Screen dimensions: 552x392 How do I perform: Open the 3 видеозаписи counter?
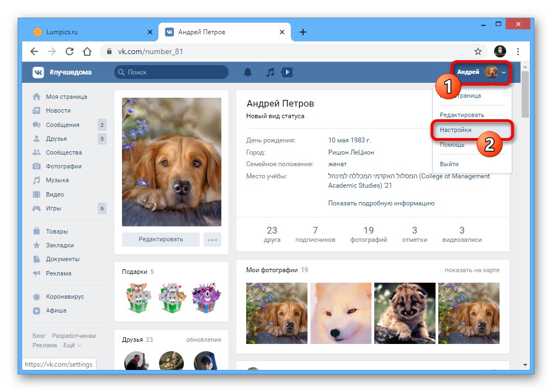(x=462, y=235)
